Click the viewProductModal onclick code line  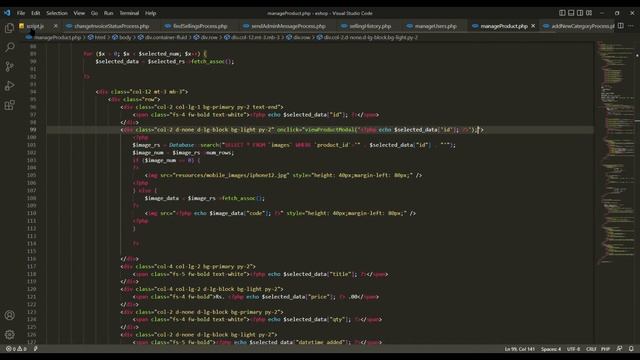[x=302, y=130]
